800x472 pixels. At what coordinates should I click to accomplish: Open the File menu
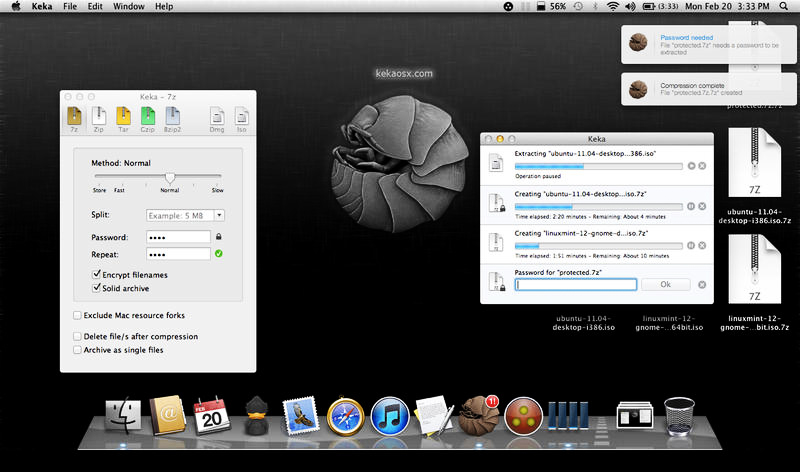70,6
